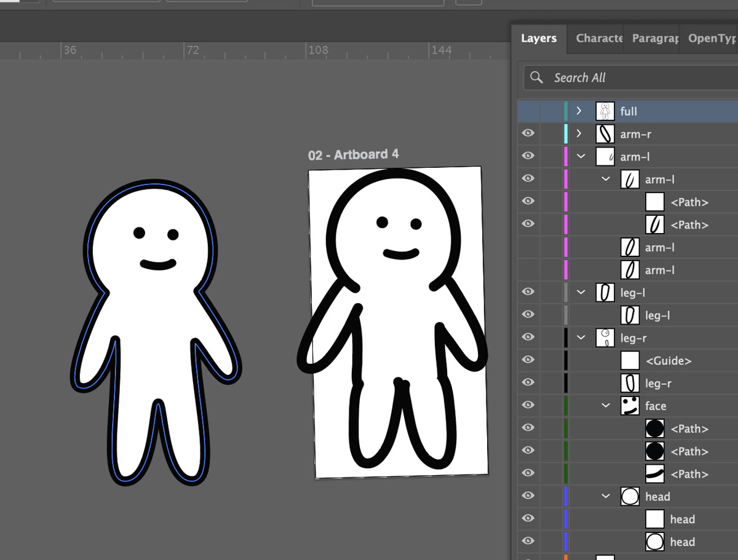Open the Character tab

pyautogui.click(x=599, y=38)
